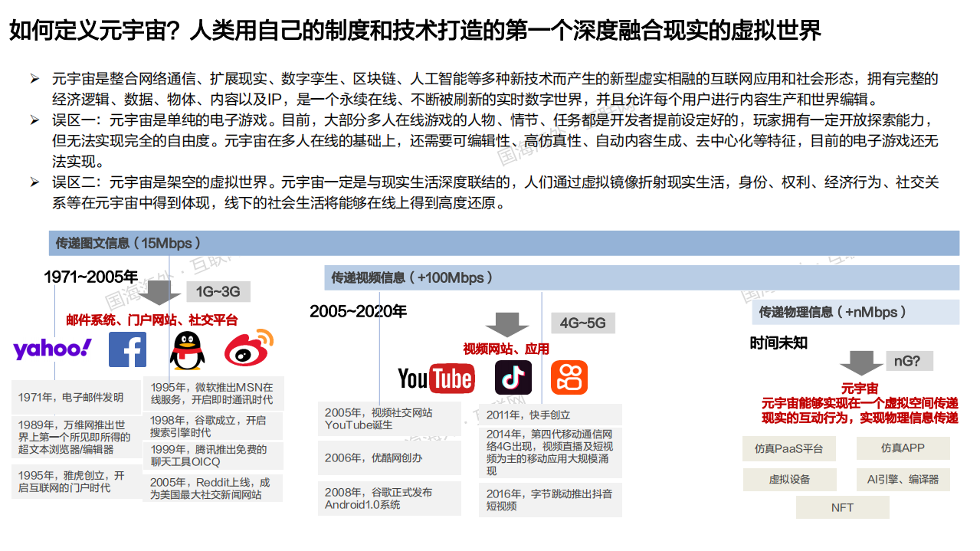
Task: Select the Facebook icon
Action: tap(128, 349)
